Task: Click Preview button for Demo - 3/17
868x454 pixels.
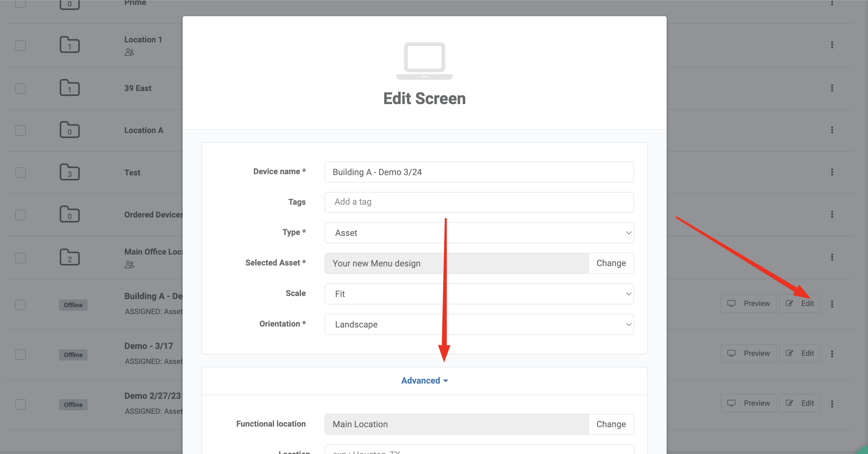Action: point(748,353)
